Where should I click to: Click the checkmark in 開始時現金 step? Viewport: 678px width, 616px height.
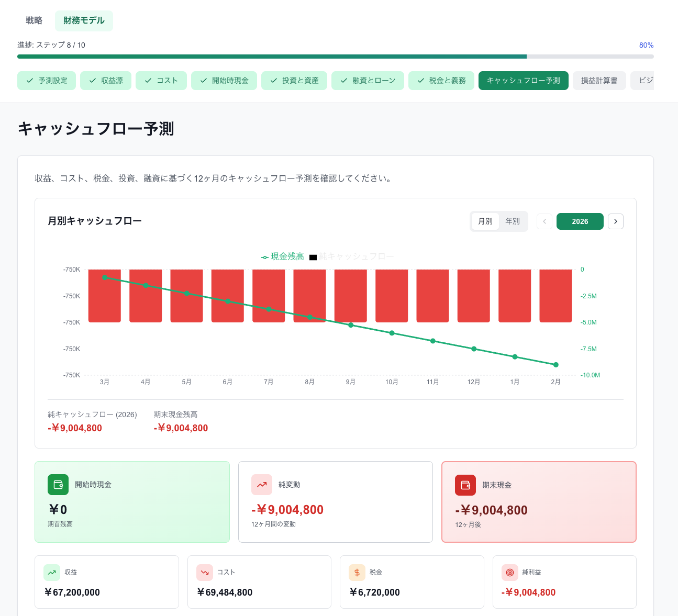(x=204, y=81)
